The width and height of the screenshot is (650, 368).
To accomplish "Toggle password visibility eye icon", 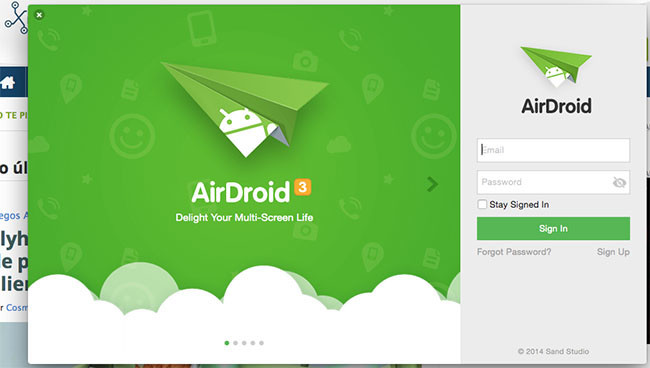I will tap(619, 182).
